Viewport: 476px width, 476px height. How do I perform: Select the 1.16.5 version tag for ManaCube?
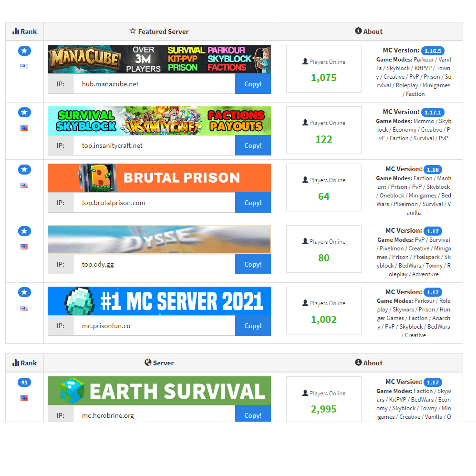click(x=433, y=51)
